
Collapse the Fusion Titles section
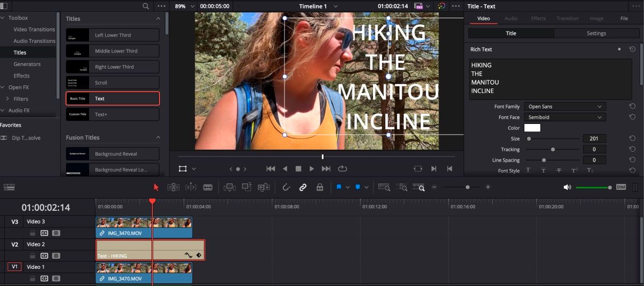(x=158, y=137)
